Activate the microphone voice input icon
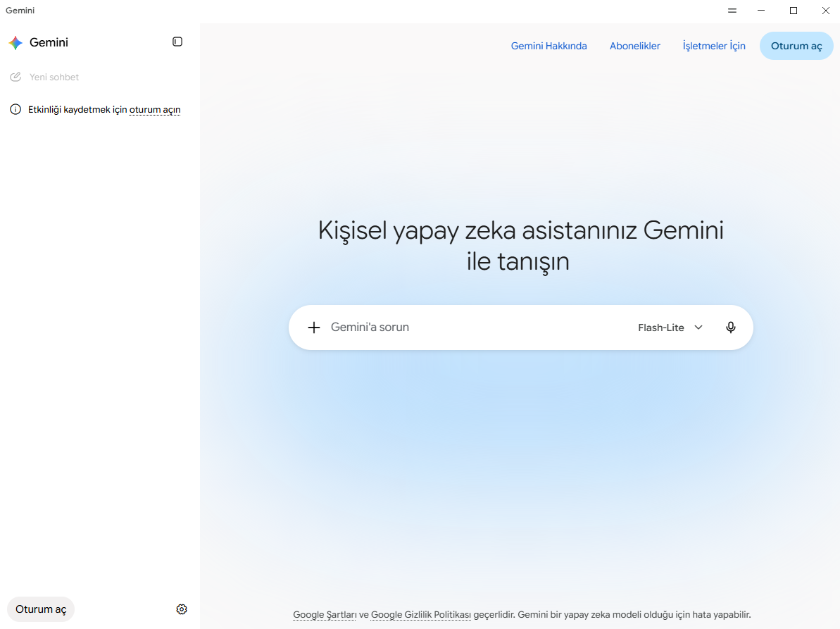 tap(731, 328)
